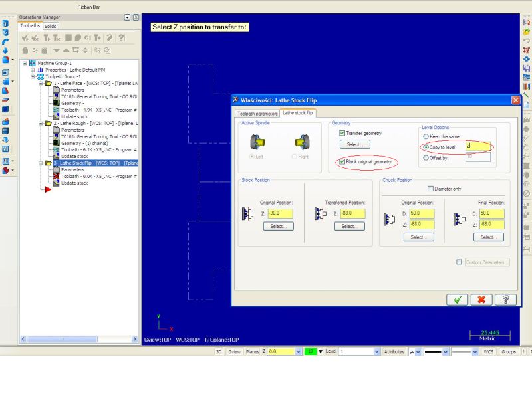
Task: Move insert arrow up with triangle icon
Action: [x=66, y=50]
